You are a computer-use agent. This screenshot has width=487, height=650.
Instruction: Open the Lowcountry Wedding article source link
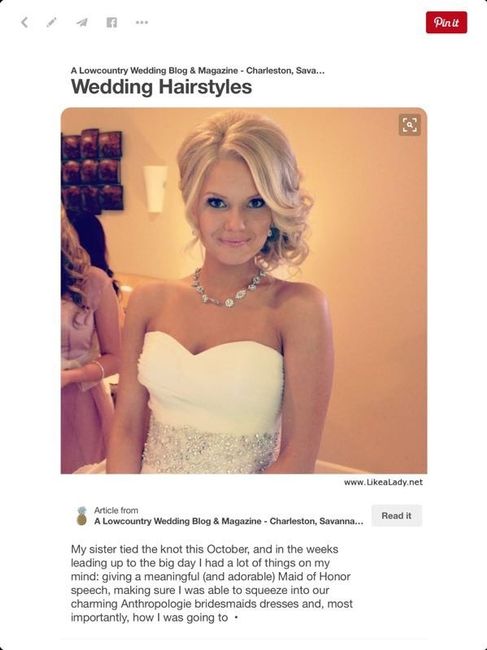[x=229, y=521]
